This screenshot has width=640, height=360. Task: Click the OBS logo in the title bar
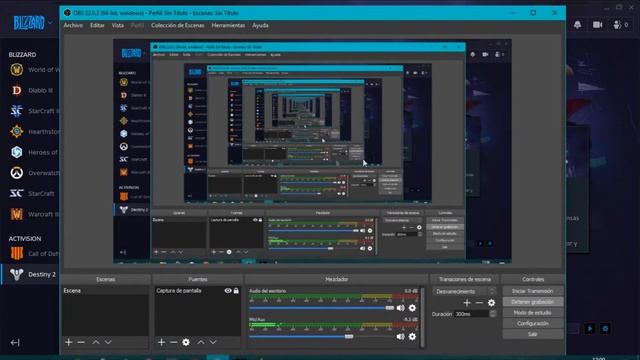click(x=67, y=13)
